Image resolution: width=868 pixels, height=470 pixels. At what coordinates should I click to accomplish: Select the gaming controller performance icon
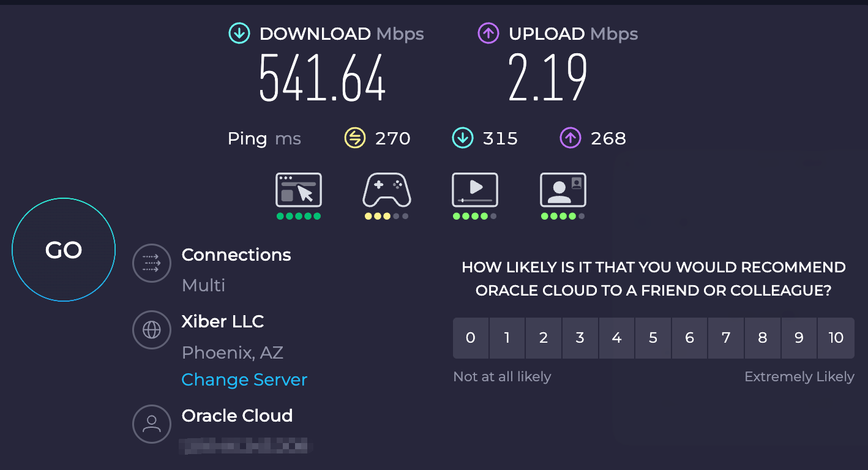[x=387, y=190]
